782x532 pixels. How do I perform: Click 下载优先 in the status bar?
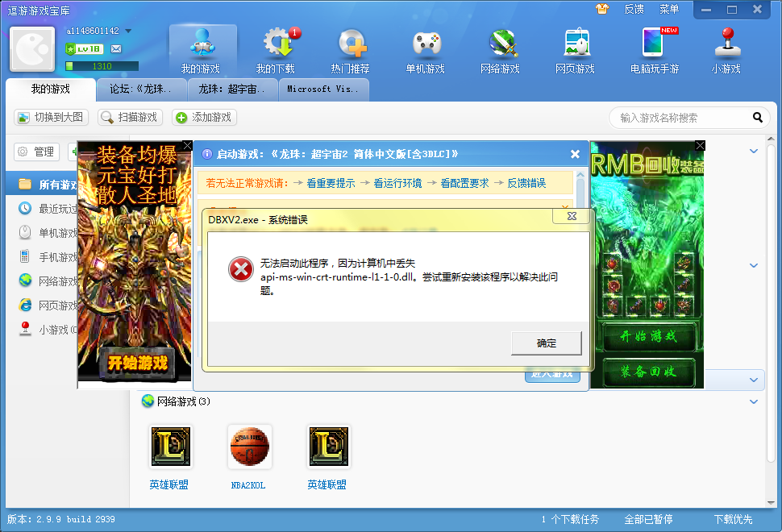coord(733,520)
